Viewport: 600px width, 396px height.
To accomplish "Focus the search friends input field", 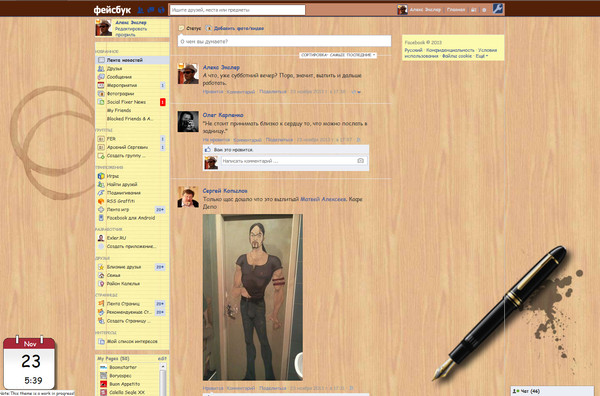I will click(237, 10).
